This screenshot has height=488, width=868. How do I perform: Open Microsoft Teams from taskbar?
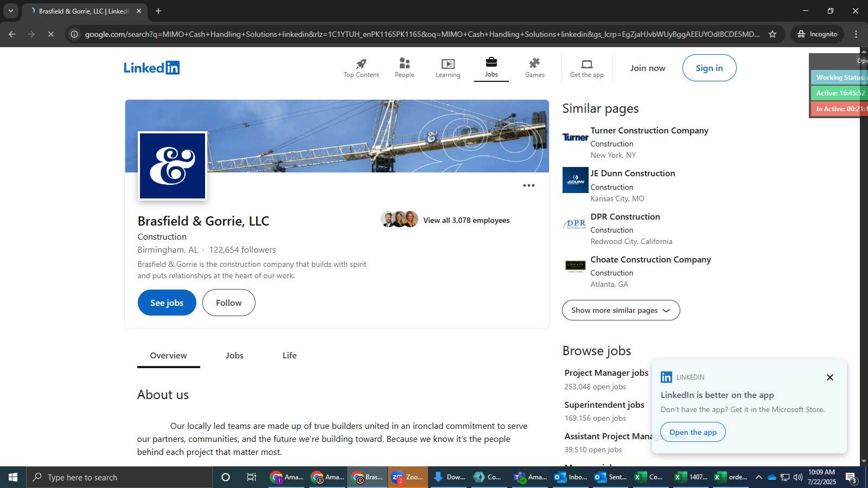coord(530,477)
